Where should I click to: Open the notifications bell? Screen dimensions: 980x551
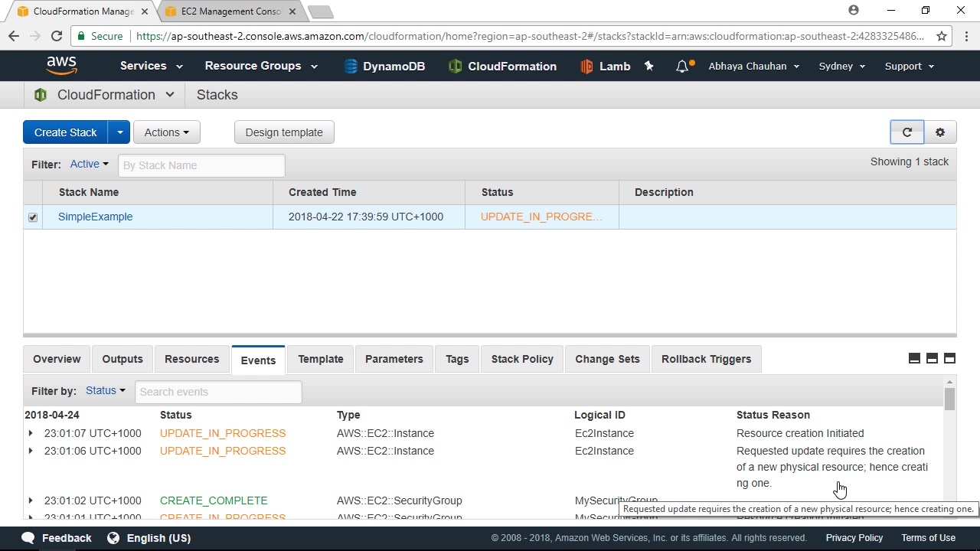click(682, 67)
